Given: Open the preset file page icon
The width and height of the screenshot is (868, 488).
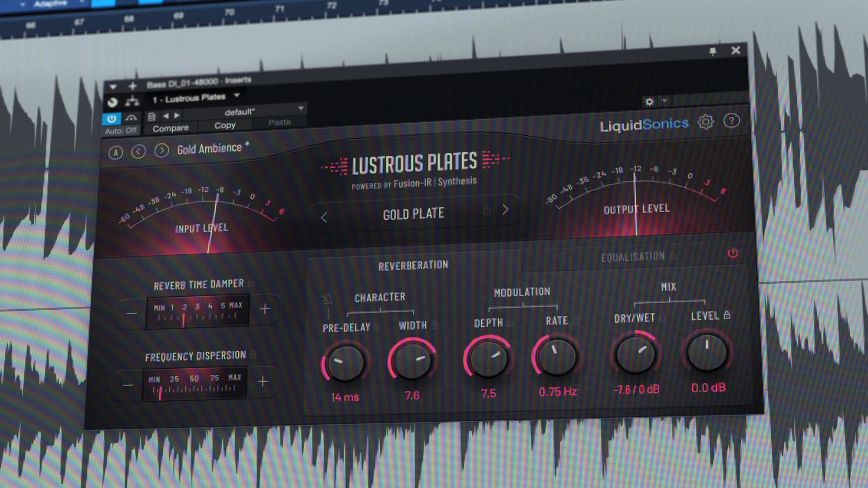Looking at the screenshot, I should pos(151,117).
